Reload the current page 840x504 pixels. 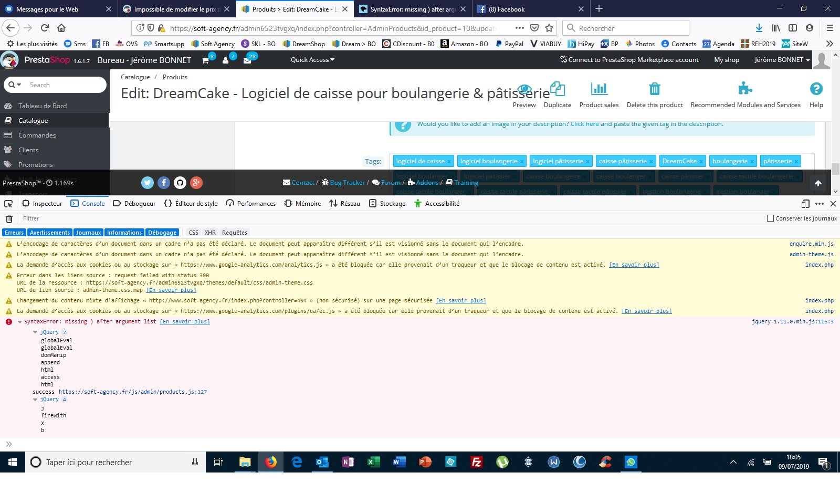coord(45,28)
